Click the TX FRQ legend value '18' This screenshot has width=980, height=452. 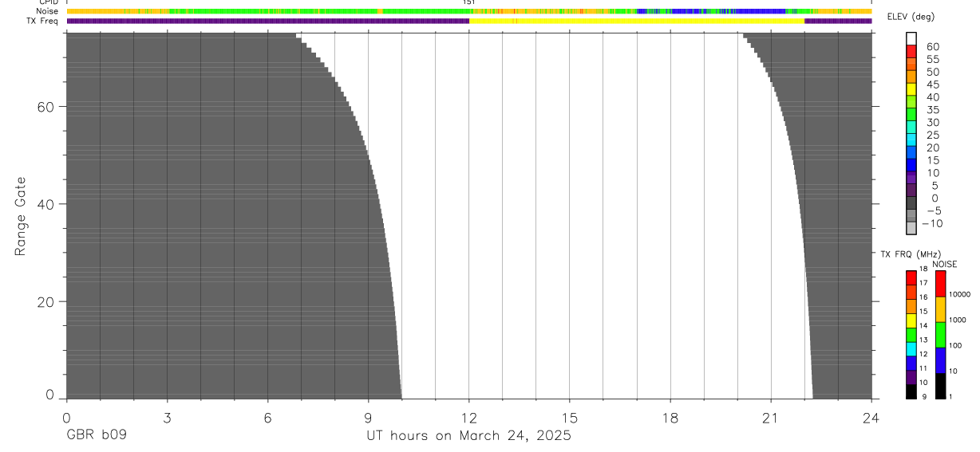[923, 269]
